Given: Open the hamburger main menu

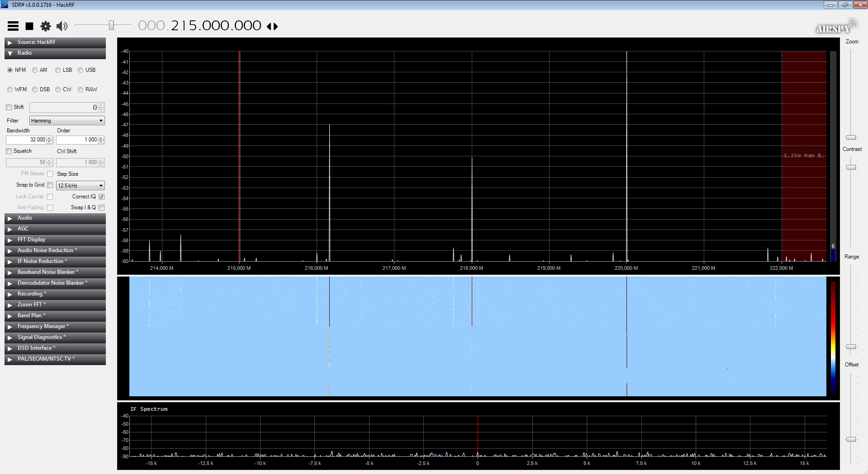Looking at the screenshot, I should [13, 26].
